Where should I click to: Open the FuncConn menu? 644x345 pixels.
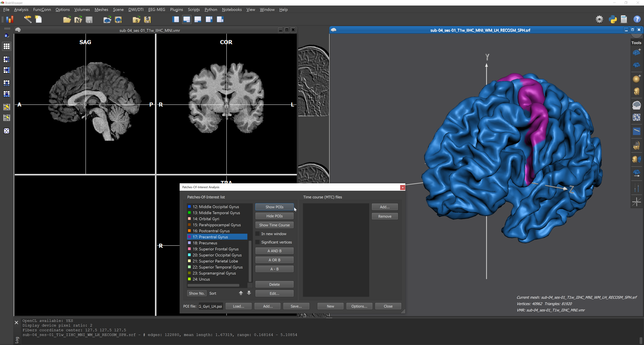[x=42, y=10]
